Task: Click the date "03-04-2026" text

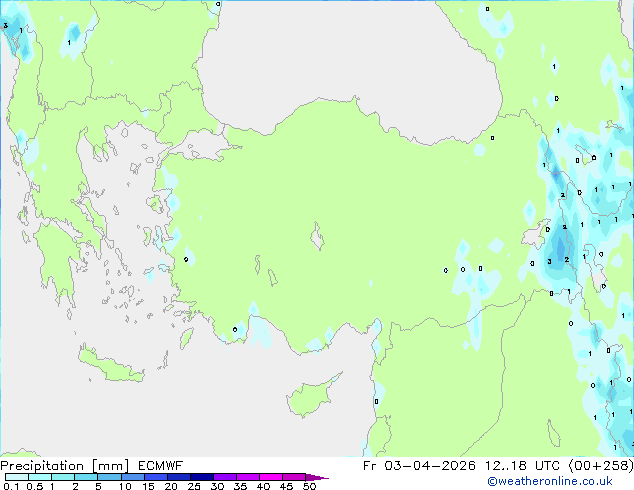Action: pyautogui.click(x=430, y=466)
